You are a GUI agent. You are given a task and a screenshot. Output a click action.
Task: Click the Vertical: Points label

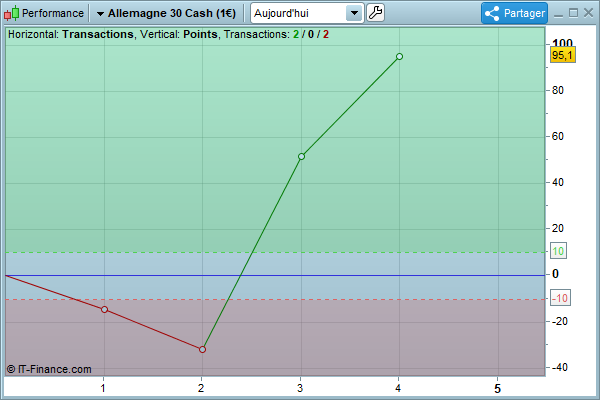click(179, 34)
